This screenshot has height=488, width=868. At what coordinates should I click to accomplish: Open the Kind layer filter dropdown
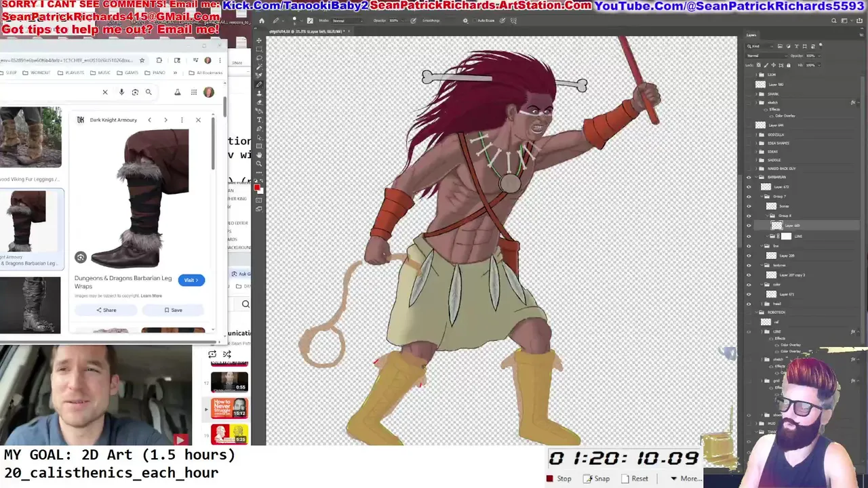tap(759, 46)
